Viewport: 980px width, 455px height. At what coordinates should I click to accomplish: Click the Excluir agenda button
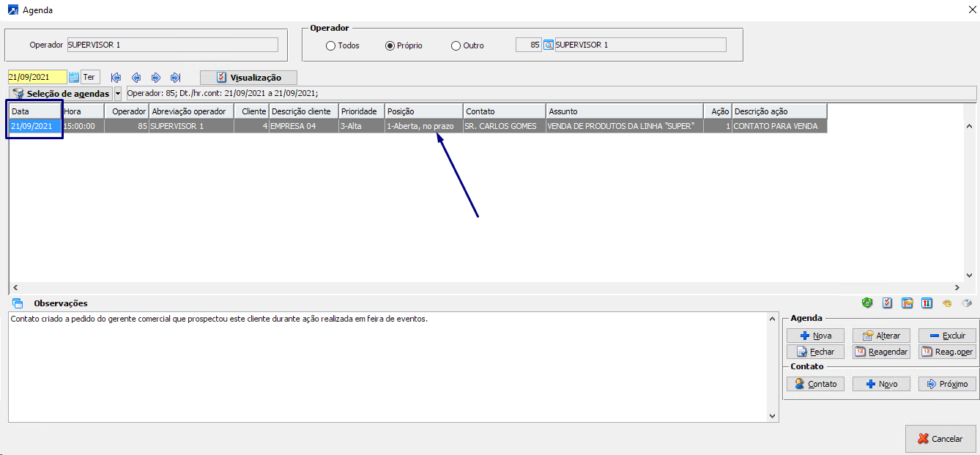click(947, 335)
